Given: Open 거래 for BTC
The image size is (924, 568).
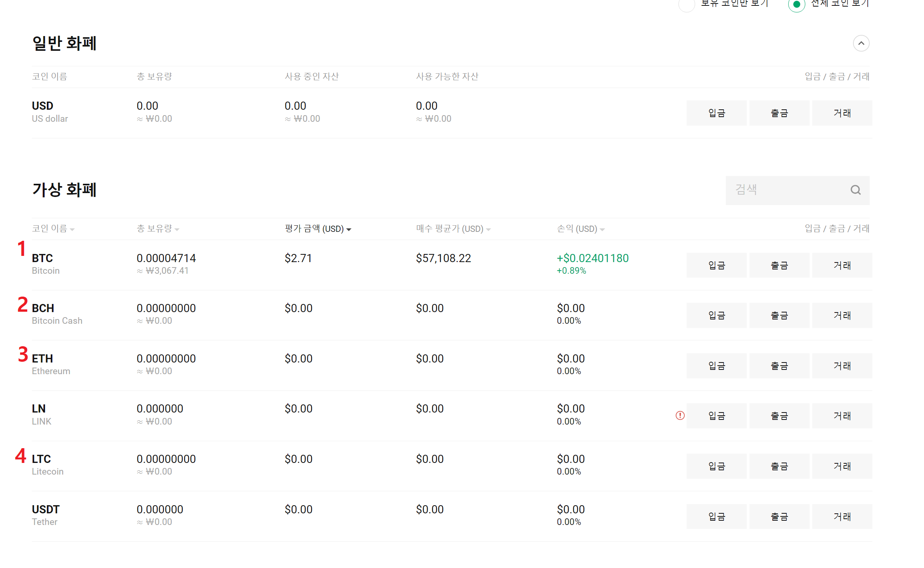Looking at the screenshot, I should (x=842, y=266).
